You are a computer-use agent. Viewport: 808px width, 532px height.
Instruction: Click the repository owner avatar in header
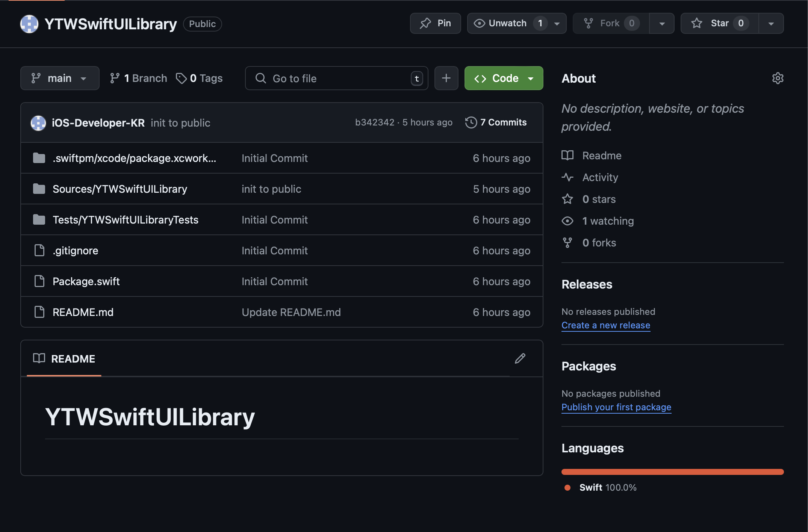pyautogui.click(x=29, y=24)
